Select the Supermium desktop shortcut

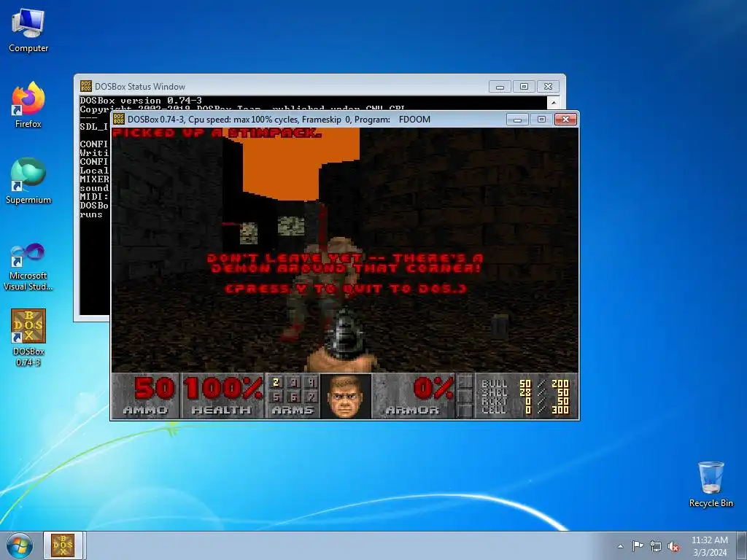coord(28,181)
